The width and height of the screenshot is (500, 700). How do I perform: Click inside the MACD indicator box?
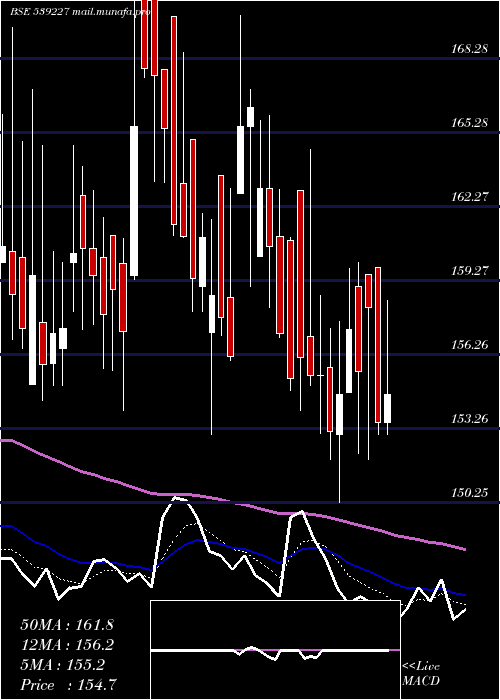(275, 650)
